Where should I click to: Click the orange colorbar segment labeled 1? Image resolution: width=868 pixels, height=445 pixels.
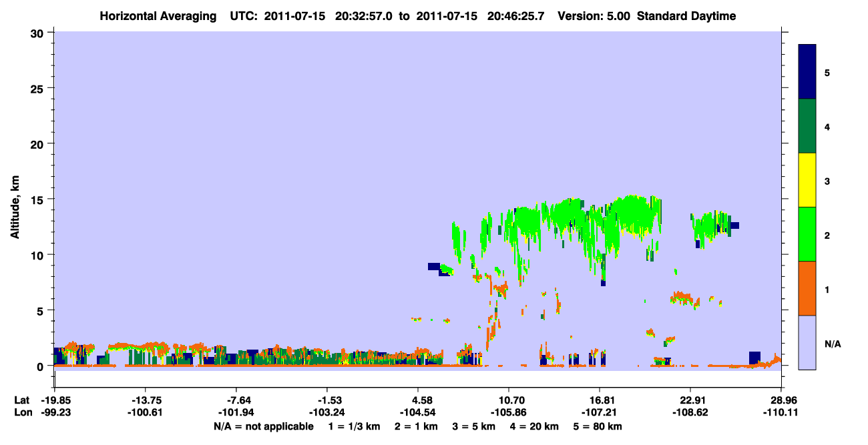point(807,288)
